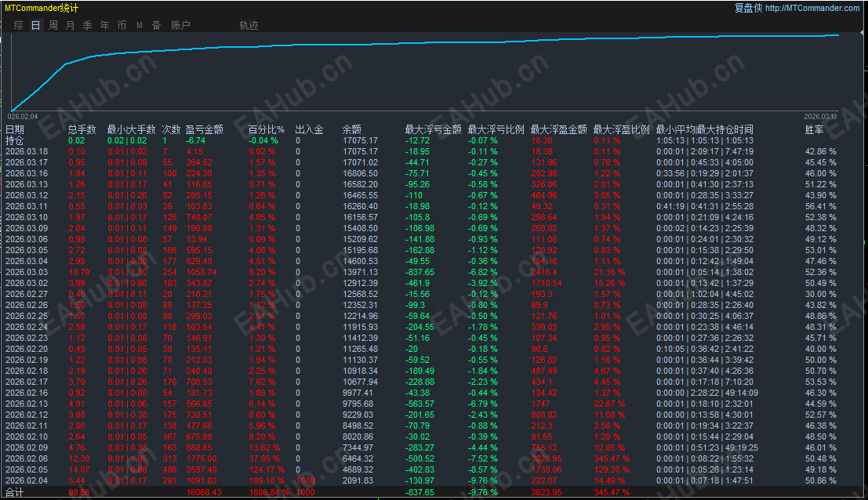Click the MTCommander统计 window title
Screen dimensions: 868x500
pos(42,9)
